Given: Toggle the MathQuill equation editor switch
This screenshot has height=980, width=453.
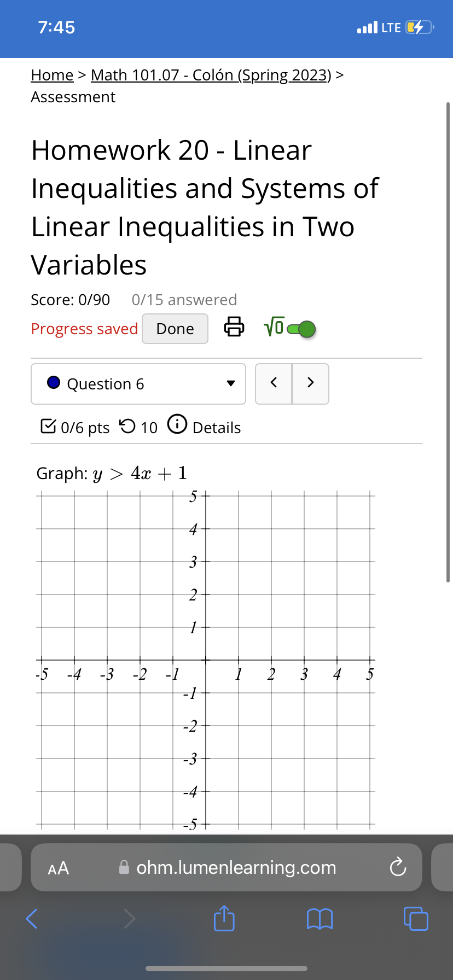Looking at the screenshot, I should tap(301, 329).
